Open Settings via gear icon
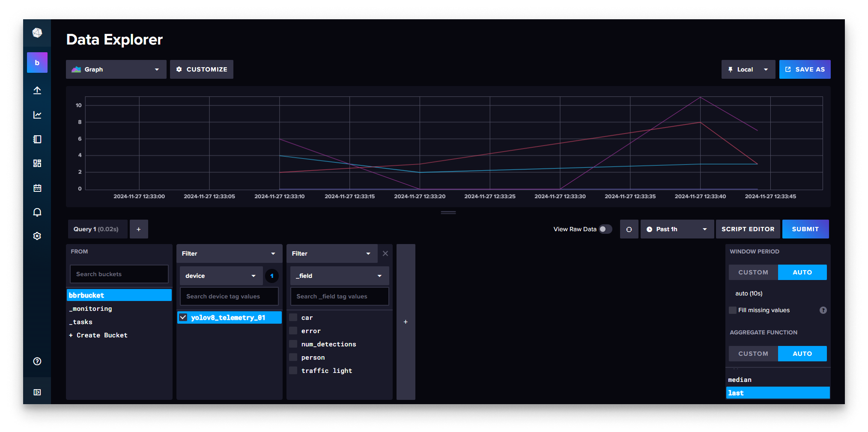 37,236
